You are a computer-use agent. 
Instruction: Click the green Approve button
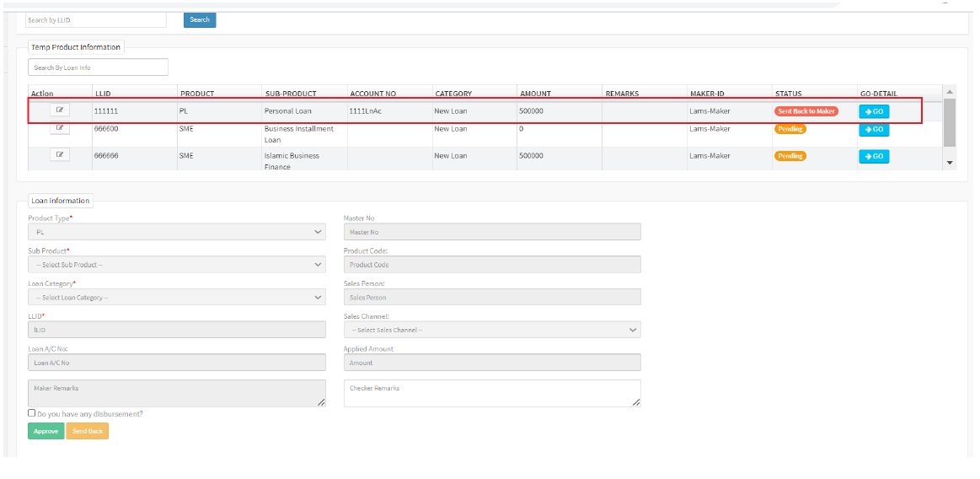(x=46, y=431)
